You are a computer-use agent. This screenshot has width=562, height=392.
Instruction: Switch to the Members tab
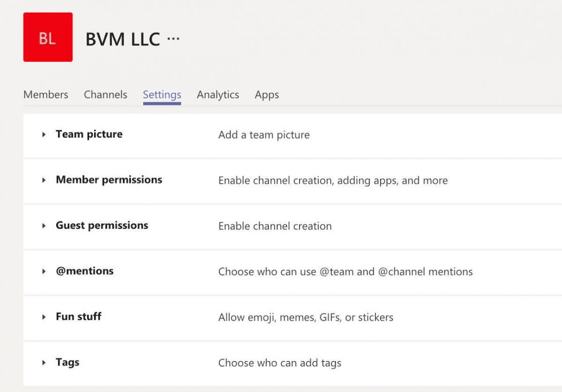tap(46, 95)
